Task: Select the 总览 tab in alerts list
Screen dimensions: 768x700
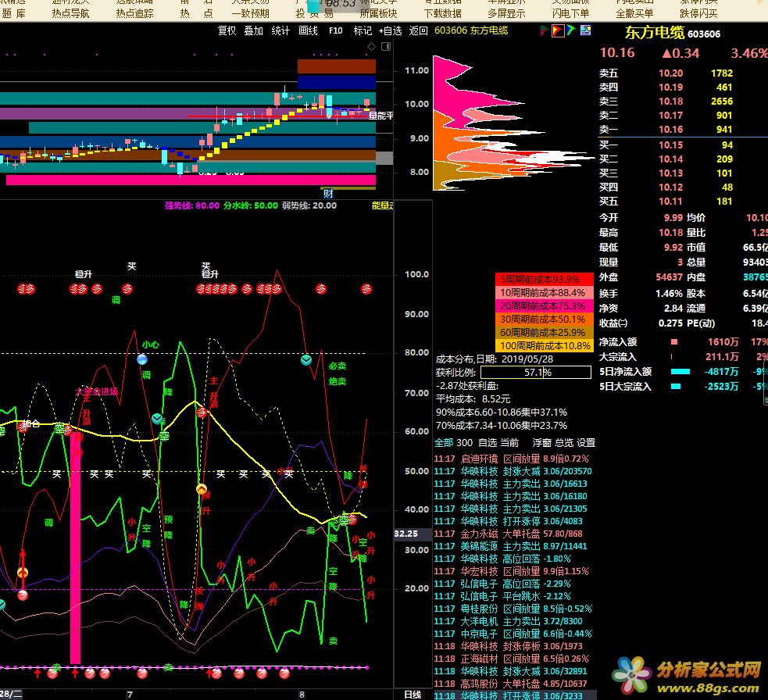Action: point(564,443)
